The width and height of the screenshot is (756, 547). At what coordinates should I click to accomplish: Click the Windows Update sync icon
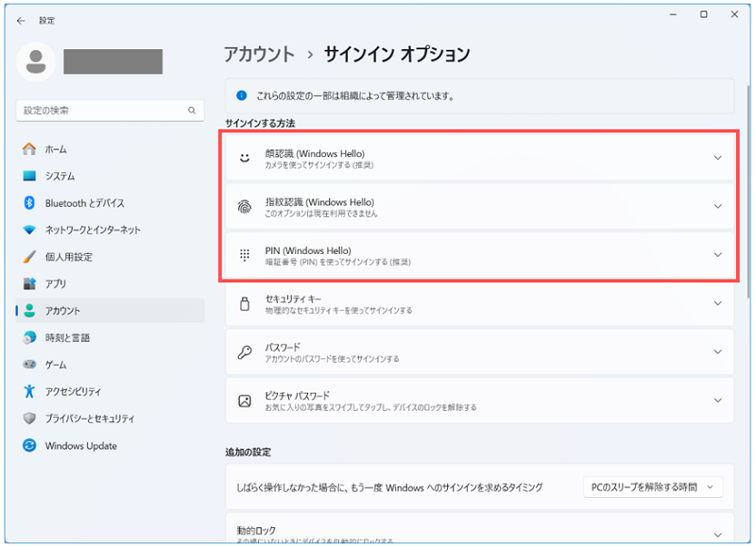point(29,445)
